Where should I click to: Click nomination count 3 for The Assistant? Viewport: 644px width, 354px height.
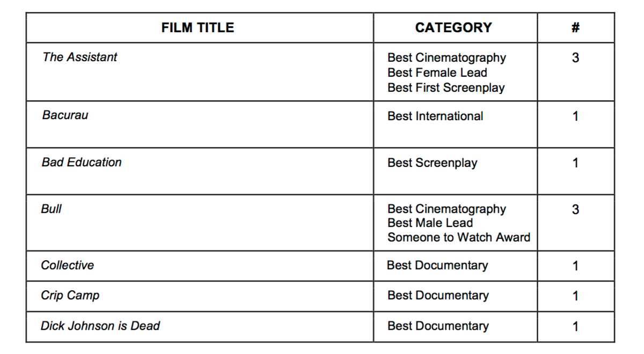(575, 58)
